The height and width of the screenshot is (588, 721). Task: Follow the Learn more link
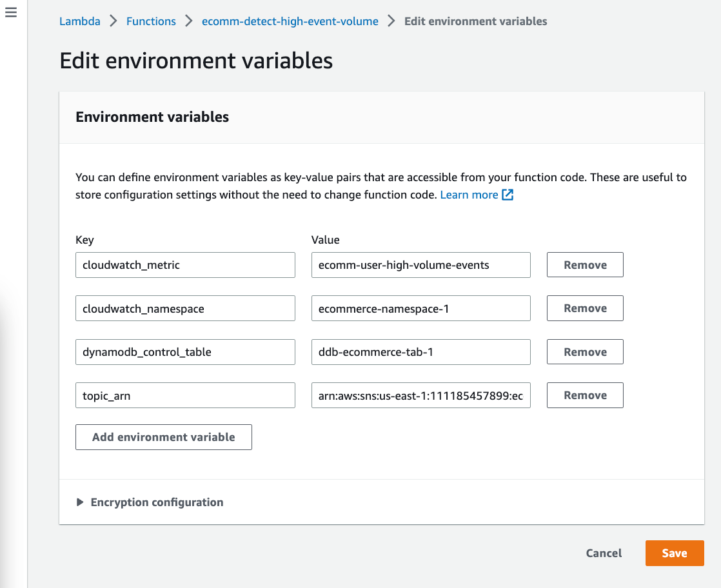468,194
